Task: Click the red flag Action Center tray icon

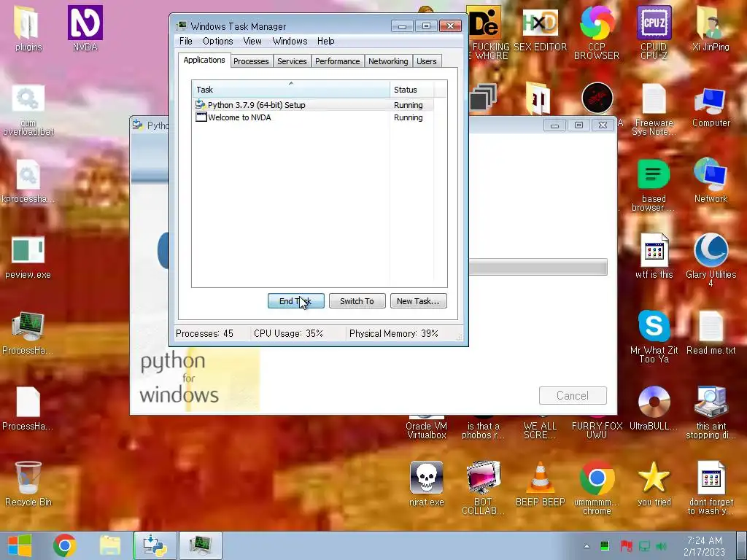Action: click(x=626, y=546)
